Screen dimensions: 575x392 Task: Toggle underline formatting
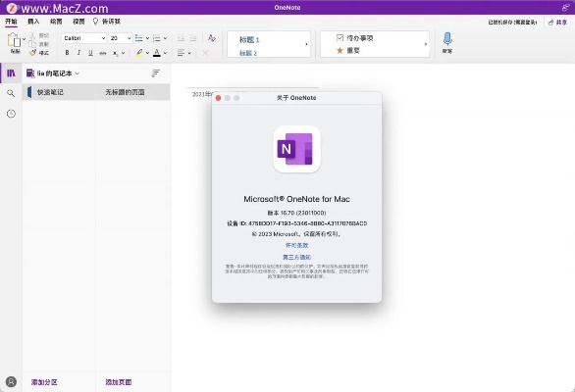90,53
